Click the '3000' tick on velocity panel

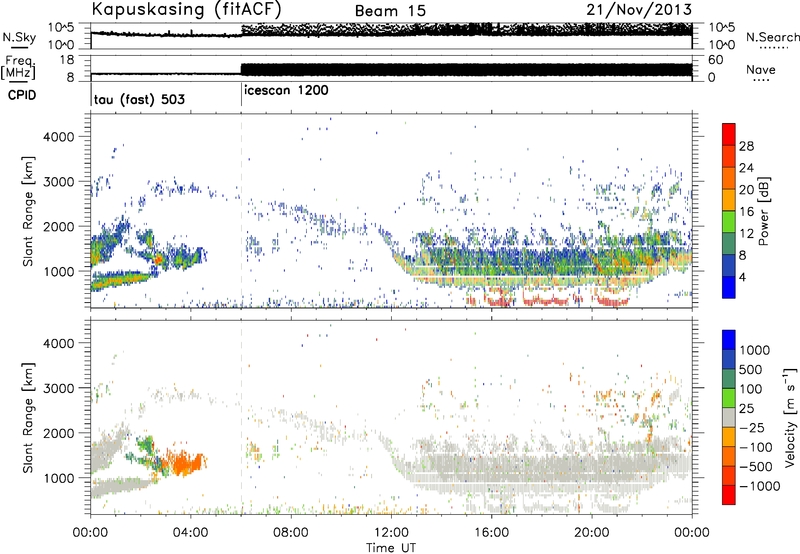pyautogui.click(x=59, y=388)
